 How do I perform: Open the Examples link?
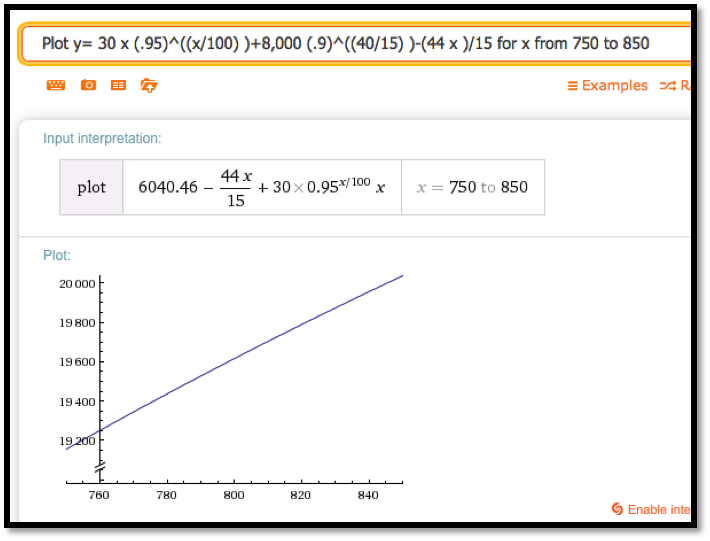(x=614, y=86)
